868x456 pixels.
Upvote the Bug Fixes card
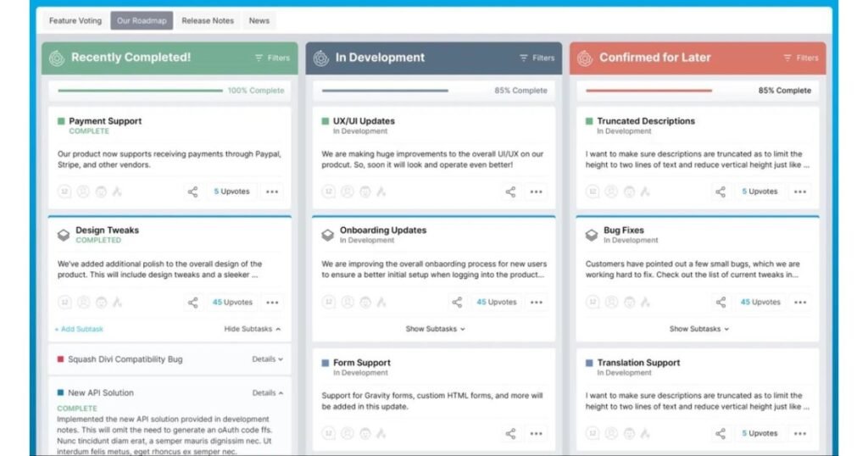760,302
